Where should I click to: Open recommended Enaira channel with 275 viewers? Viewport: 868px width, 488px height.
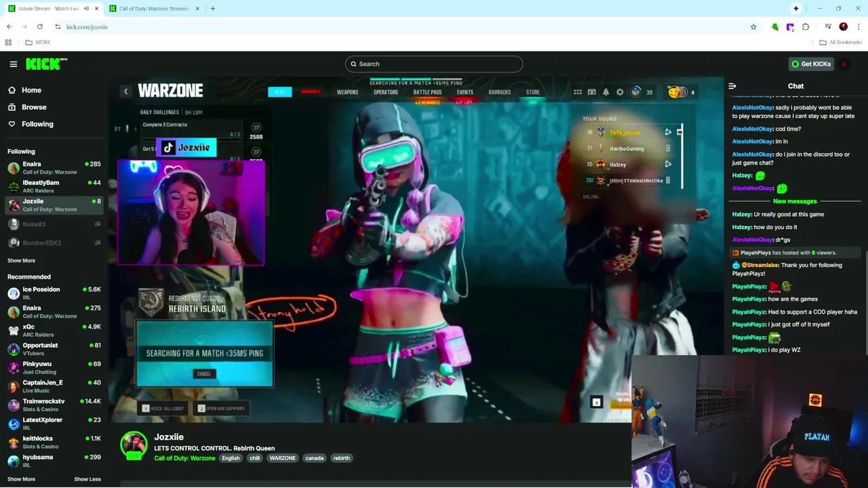click(54, 312)
